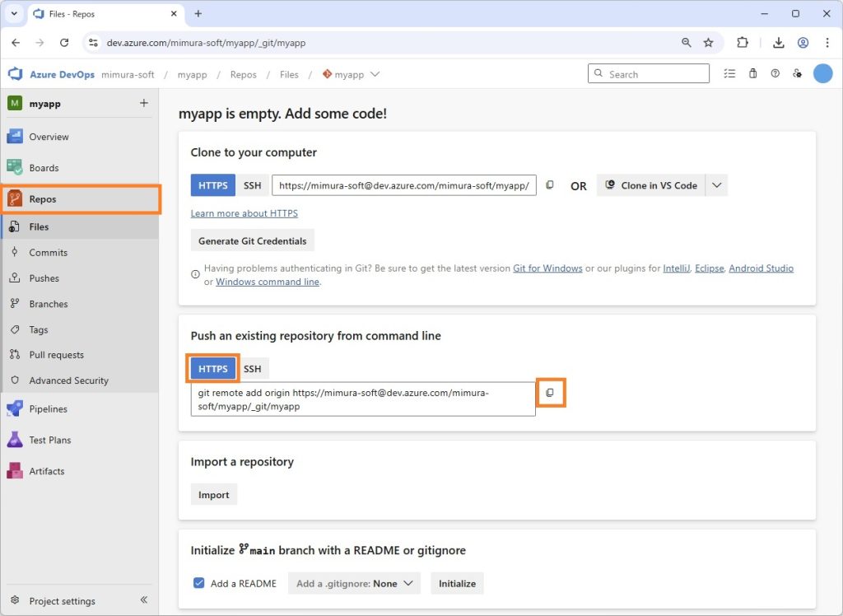
Task: Open the help question mark icon
Action: pyautogui.click(x=775, y=74)
